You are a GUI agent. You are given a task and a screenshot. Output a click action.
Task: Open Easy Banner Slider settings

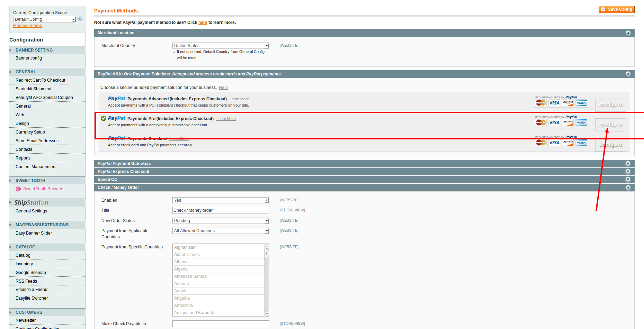point(34,233)
